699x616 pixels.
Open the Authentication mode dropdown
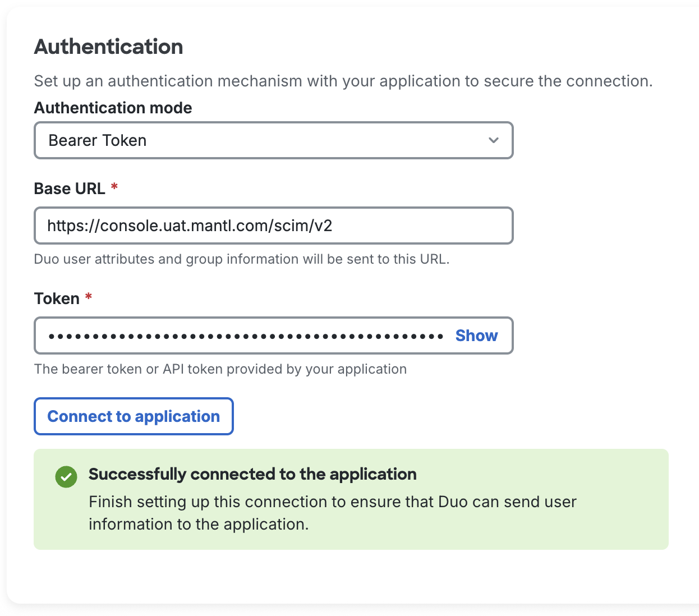click(x=273, y=140)
